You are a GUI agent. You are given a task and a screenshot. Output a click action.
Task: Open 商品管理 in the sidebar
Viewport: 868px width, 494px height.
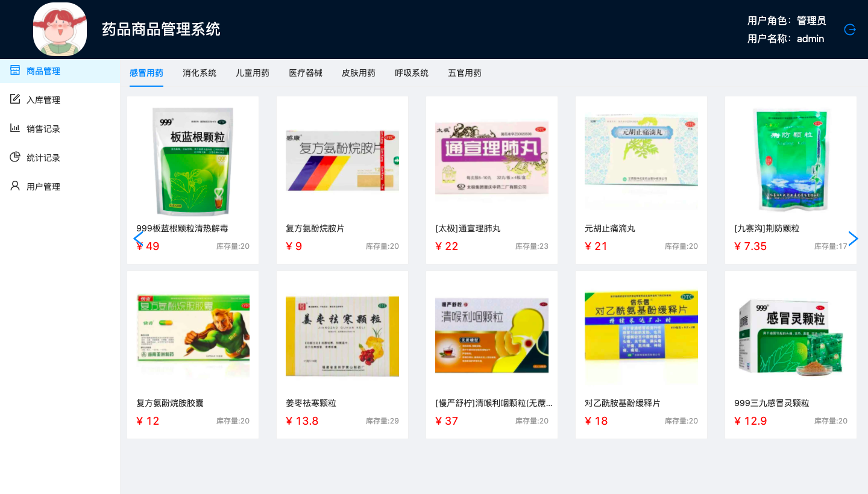pyautogui.click(x=60, y=71)
